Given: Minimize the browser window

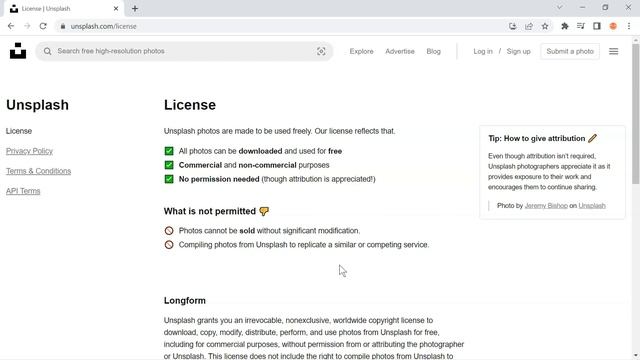Looking at the screenshot, I should (x=582, y=7).
